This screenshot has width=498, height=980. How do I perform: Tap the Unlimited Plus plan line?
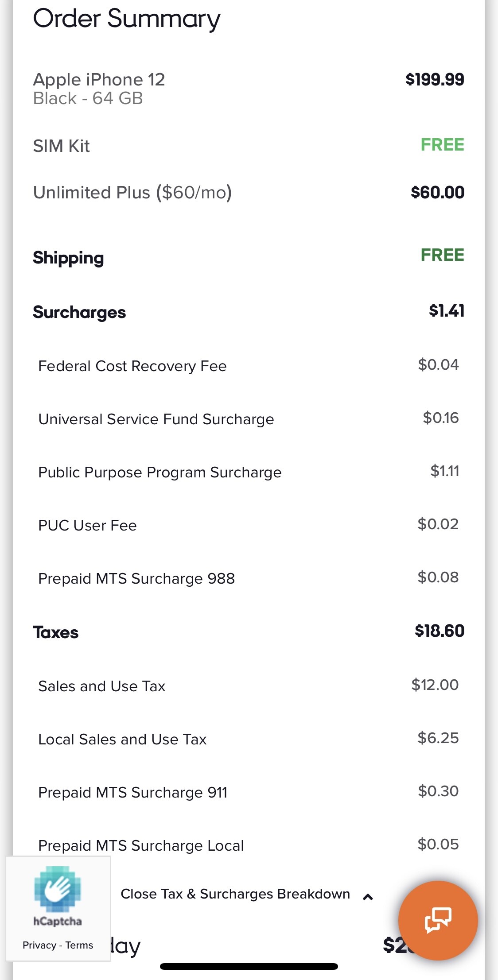pyautogui.click(x=132, y=193)
